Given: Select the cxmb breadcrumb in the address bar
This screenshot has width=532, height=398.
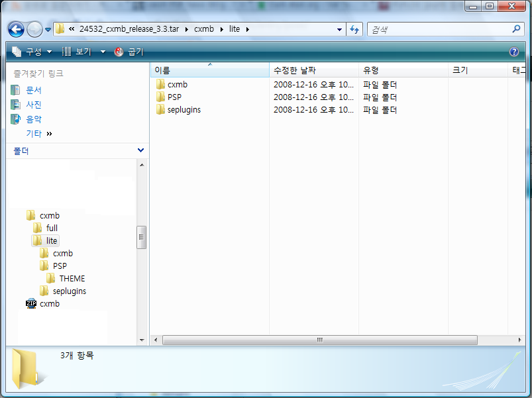Looking at the screenshot, I should (x=204, y=29).
